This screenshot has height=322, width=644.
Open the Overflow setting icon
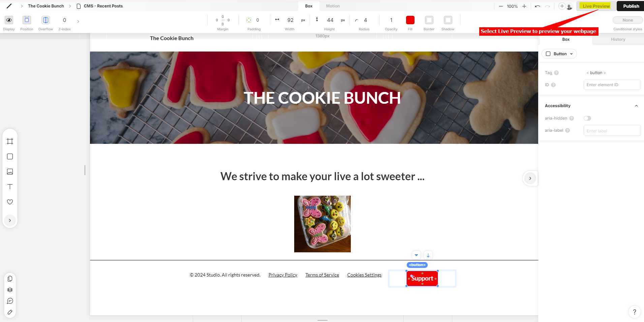coord(45,20)
